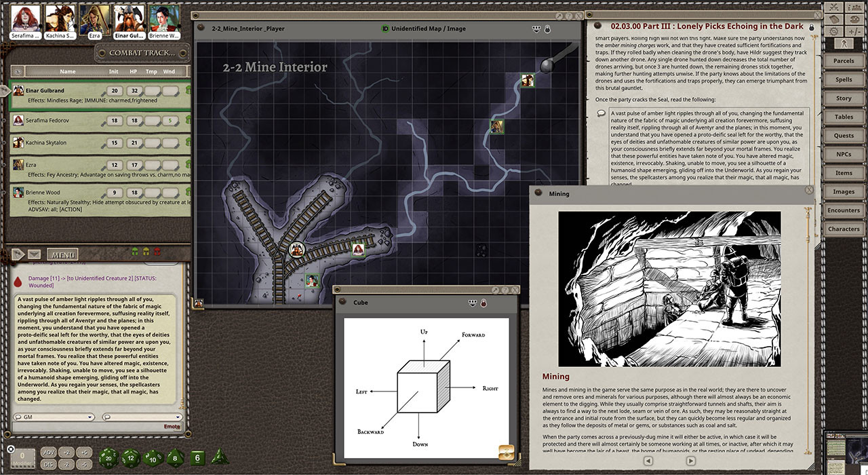Image resolution: width=868 pixels, height=475 pixels.
Task: Roll the d12 die
Action: pyautogui.click(x=130, y=459)
